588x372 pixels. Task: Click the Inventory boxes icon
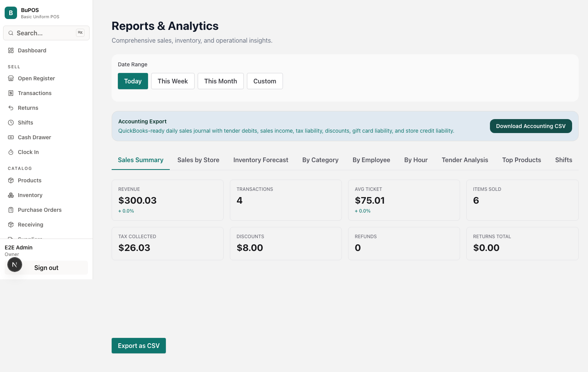[11, 195]
